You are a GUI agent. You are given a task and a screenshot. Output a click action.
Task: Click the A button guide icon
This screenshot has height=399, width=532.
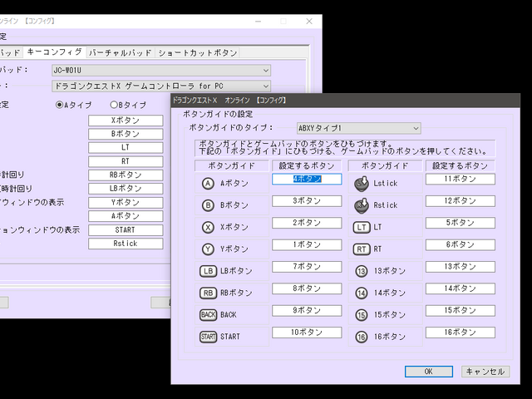(x=208, y=184)
